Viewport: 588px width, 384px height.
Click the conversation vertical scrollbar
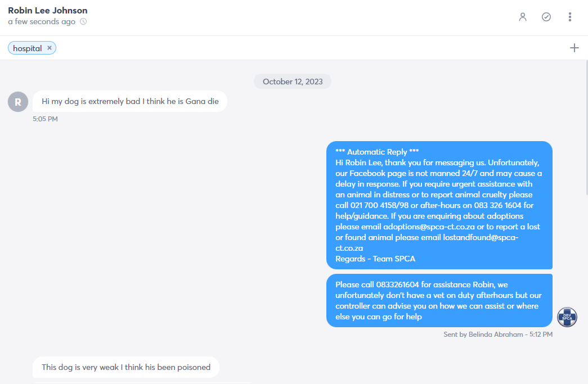(586, 128)
